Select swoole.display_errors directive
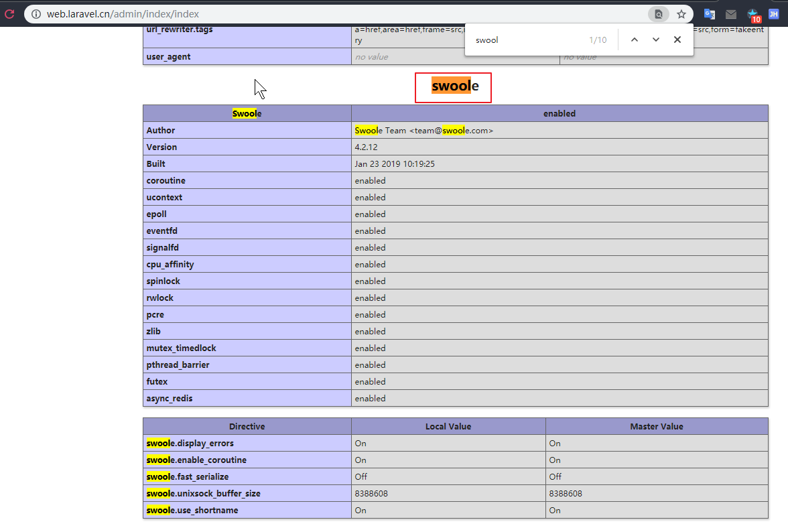 coord(190,443)
